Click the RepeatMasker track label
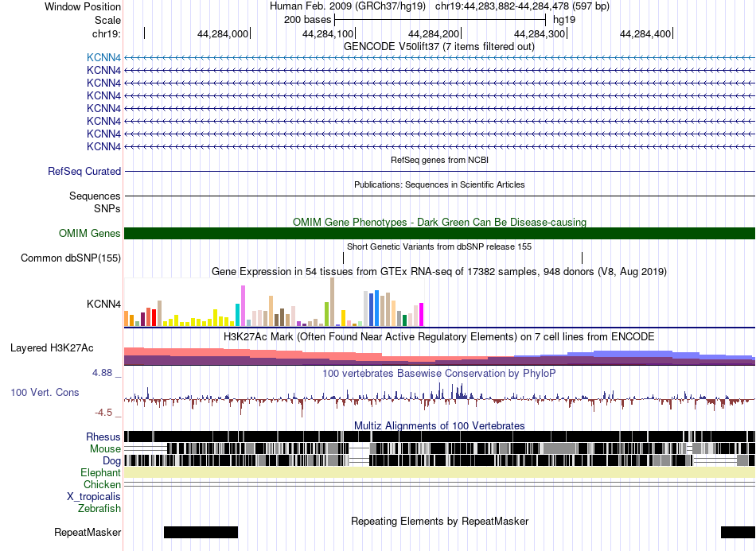The image size is (756, 551). coord(88,532)
